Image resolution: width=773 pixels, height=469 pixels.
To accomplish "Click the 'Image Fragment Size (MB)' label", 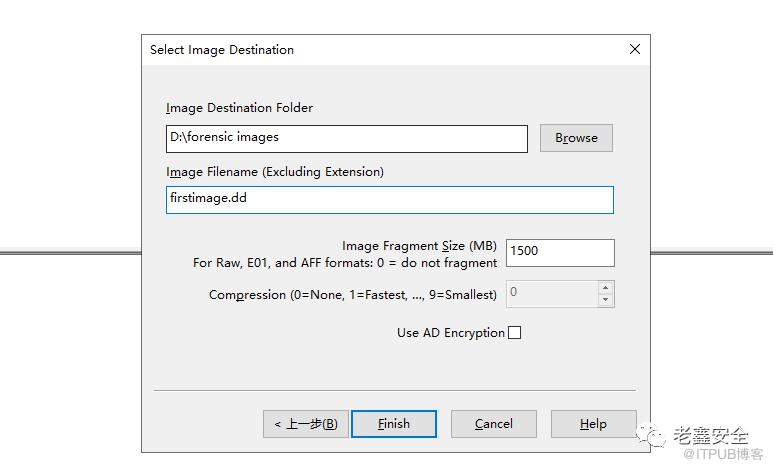I will (419, 246).
